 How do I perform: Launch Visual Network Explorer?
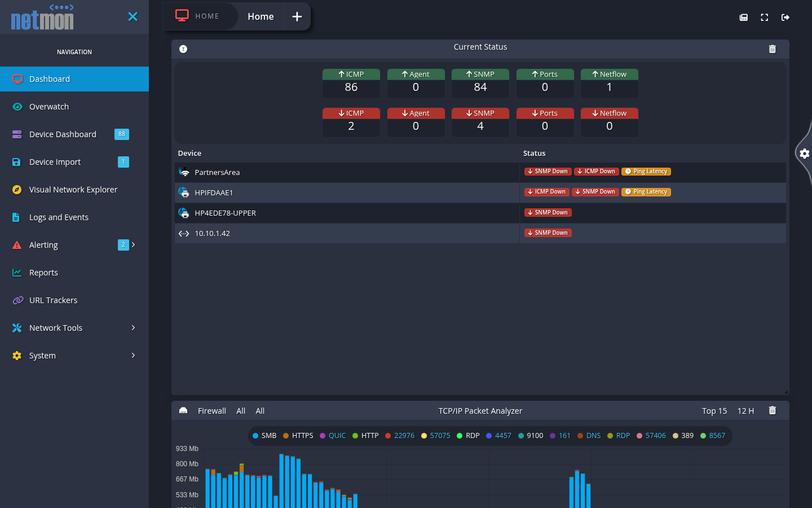[x=74, y=190]
